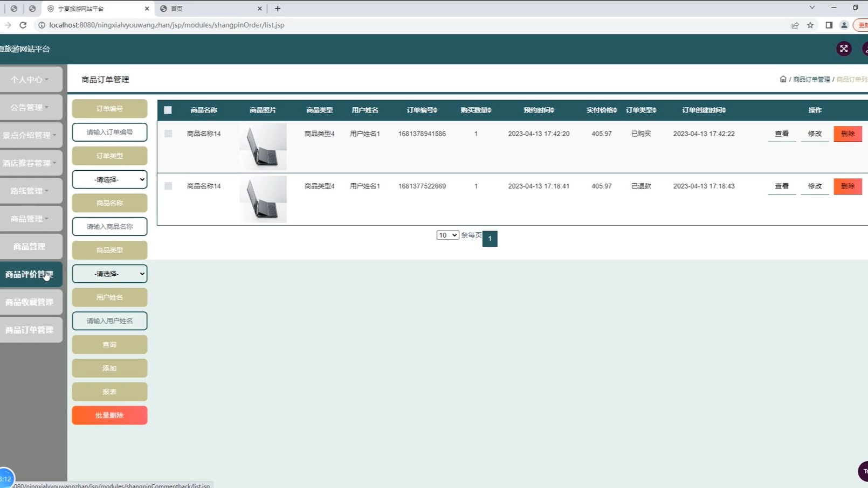Click the site information icon in address bar

42,25
